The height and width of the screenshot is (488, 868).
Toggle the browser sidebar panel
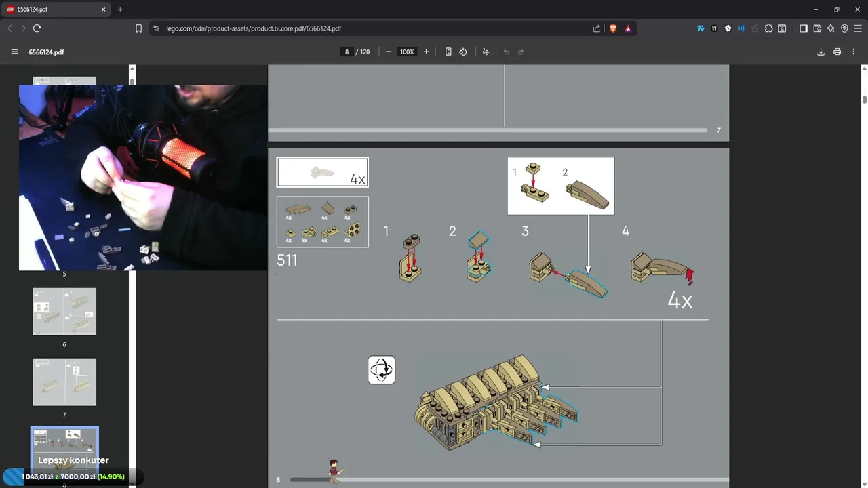pyautogui.click(x=804, y=28)
